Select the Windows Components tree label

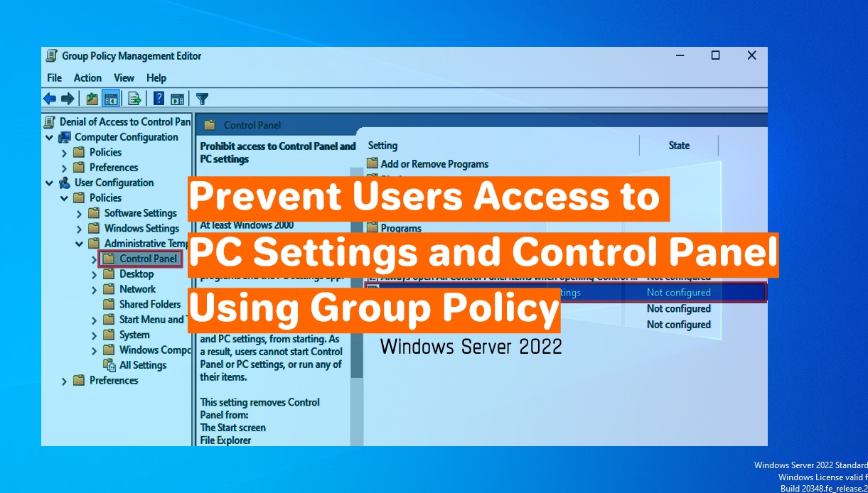[x=155, y=350]
